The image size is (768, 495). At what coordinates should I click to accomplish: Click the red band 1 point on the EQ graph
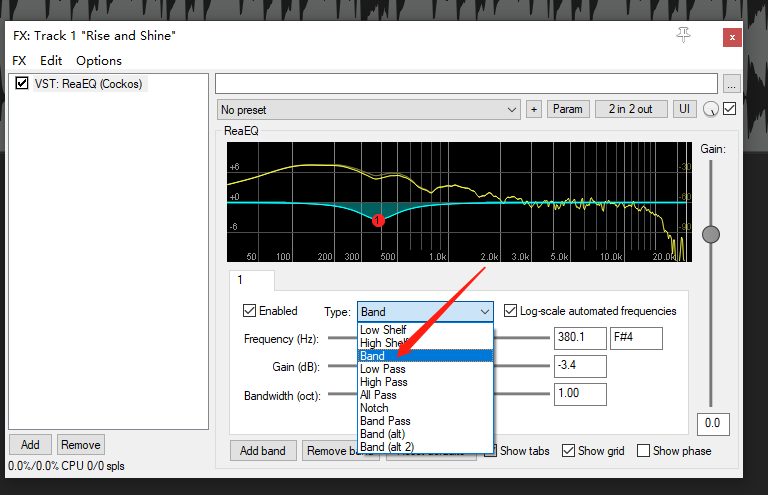pyautogui.click(x=378, y=220)
